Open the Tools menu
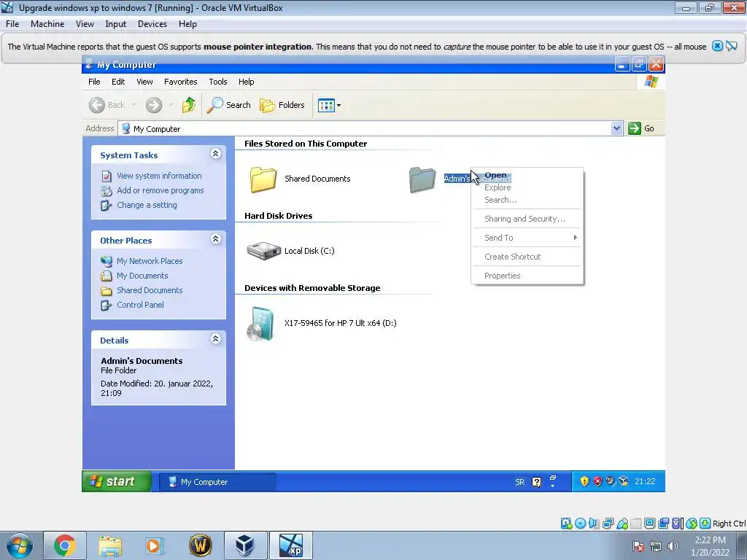Screen dimensions: 747x560 tap(217, 82)
